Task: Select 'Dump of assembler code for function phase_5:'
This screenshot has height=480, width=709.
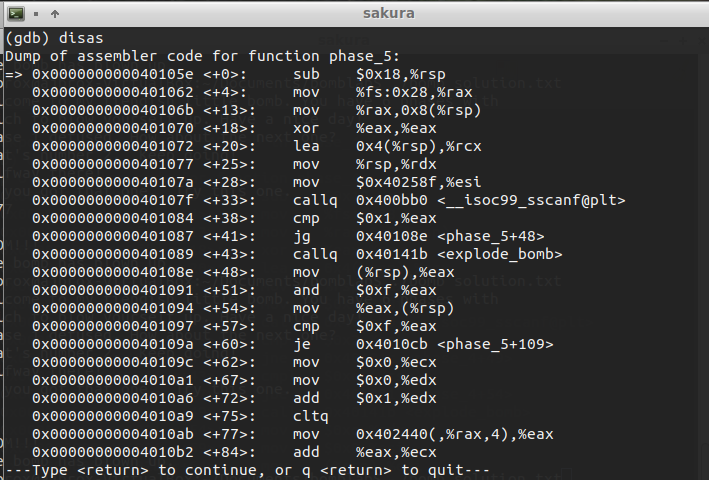Action: pos(202,56)
